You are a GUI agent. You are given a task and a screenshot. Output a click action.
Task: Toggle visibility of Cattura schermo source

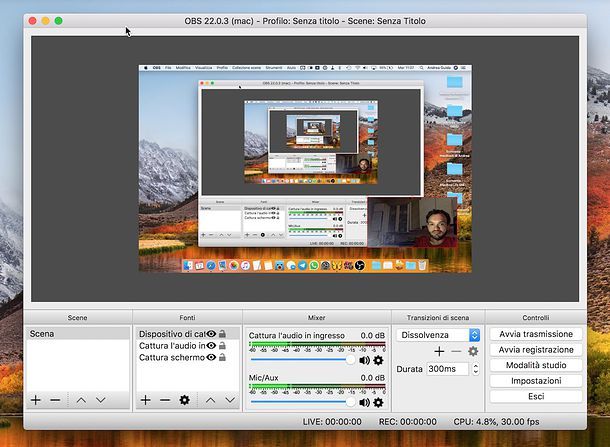(211, 357)
